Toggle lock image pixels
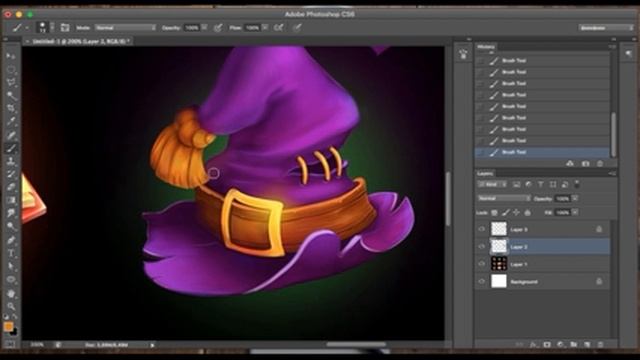Viewport: 640px width, 360px height. click(x=505, y=213)
